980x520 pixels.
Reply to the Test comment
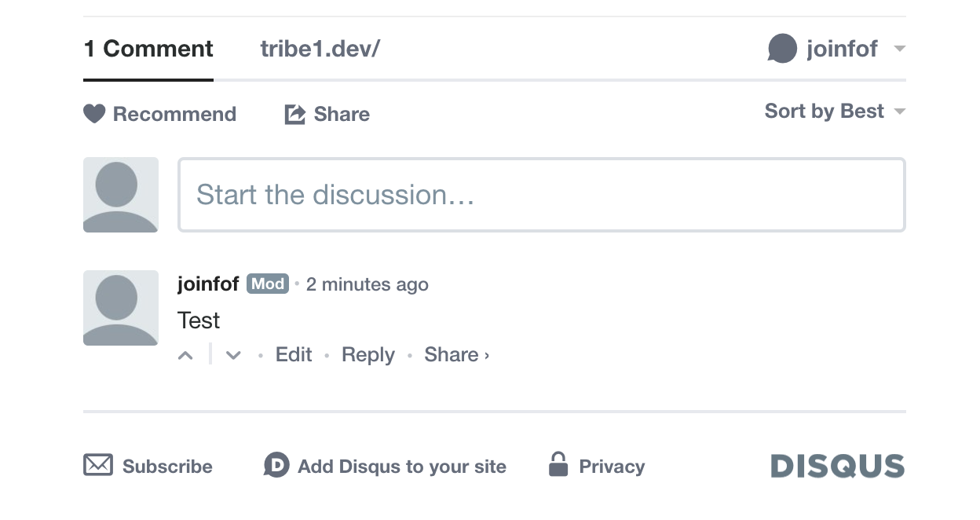tap(368, 355)
